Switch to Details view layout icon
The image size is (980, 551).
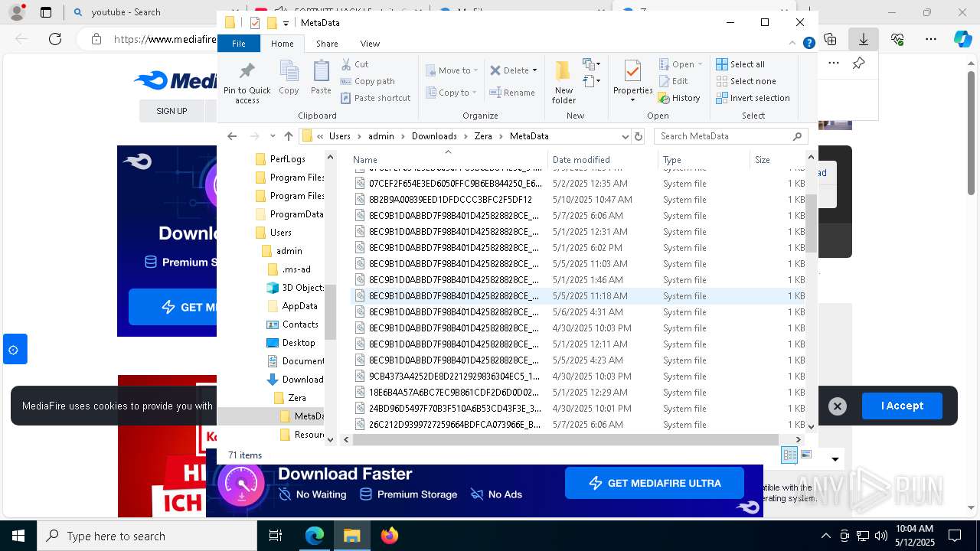coord(789,455)
